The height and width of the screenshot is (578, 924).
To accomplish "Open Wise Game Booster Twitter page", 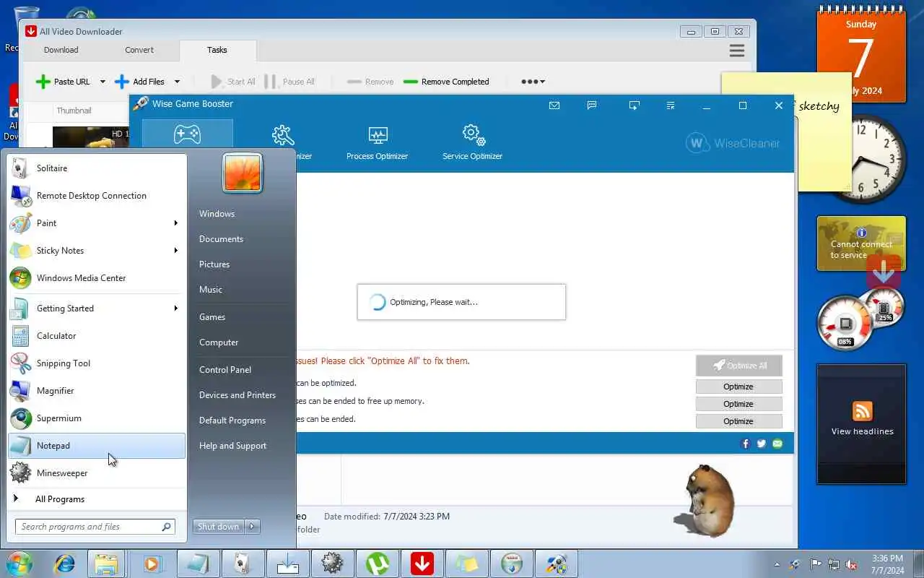I will click(x=762, y=444).
